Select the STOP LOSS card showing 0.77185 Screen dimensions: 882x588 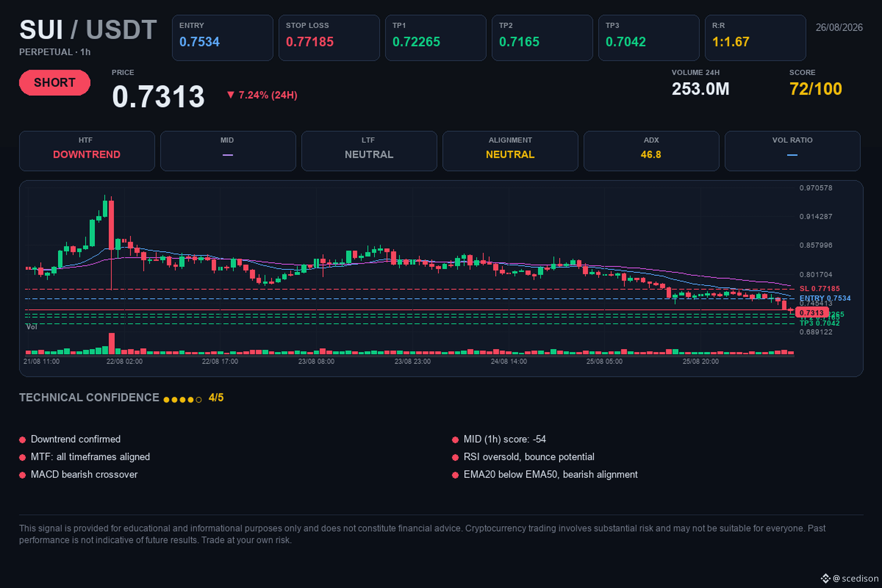point(329,38)
